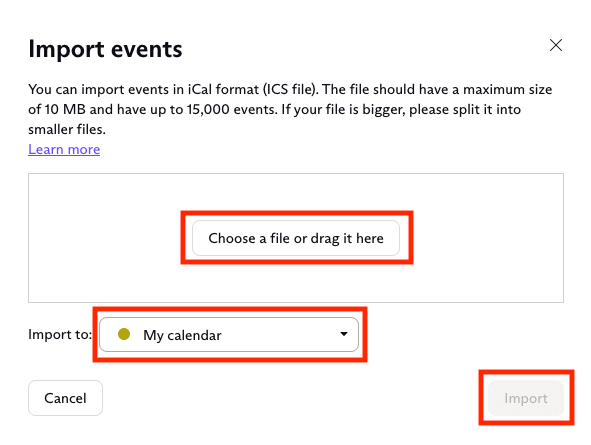Viewport: 591px width, 445px height.
Task: Click drop zone left of Choose a file
Action: (106, 238)
